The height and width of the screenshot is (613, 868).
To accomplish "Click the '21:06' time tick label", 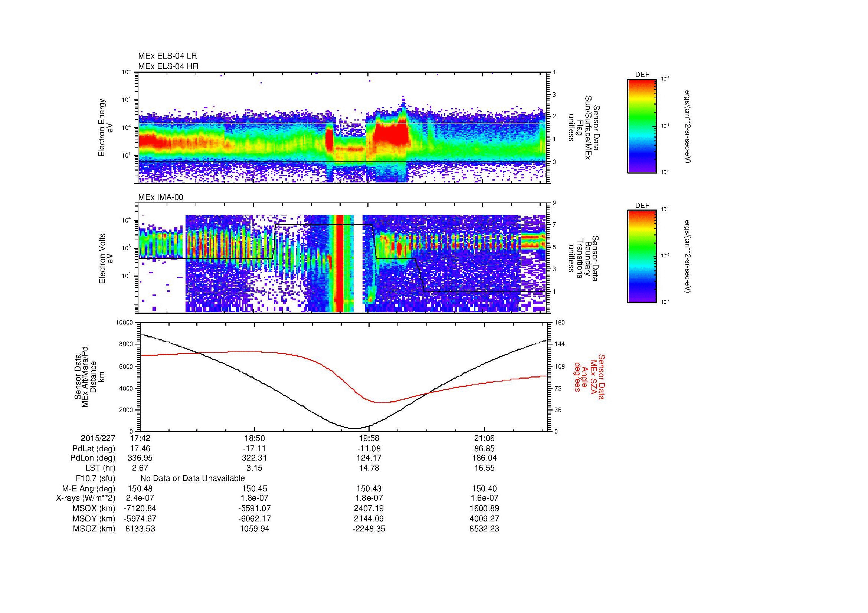I will tap(484, 438).
